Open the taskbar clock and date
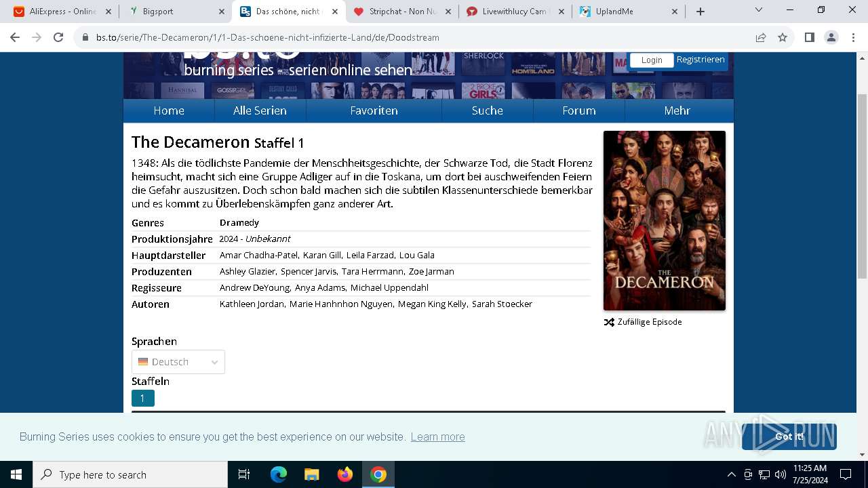Image resolution: width=868 pixels, height=488 pixels. (x=810, y=474)
